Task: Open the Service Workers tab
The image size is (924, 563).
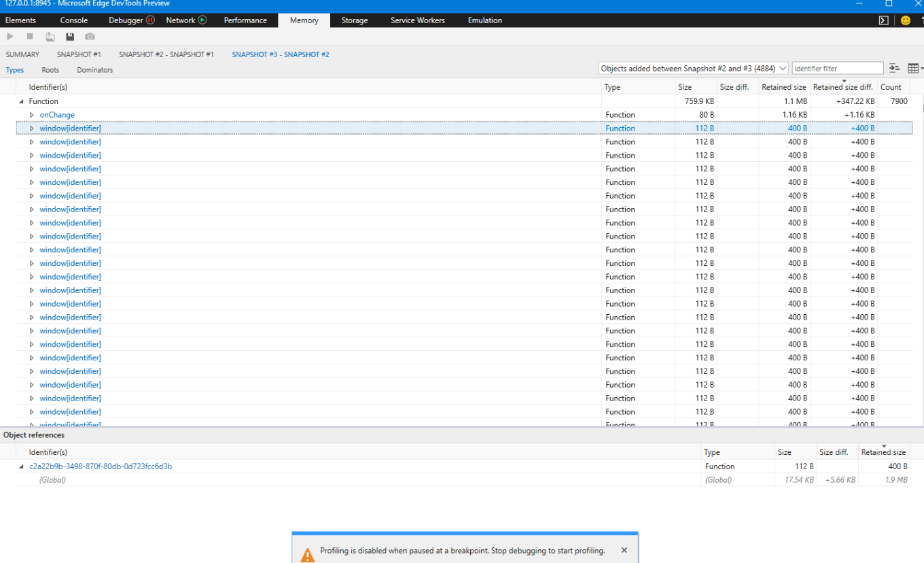Action: pyautogui.click(x=416, y=20)
